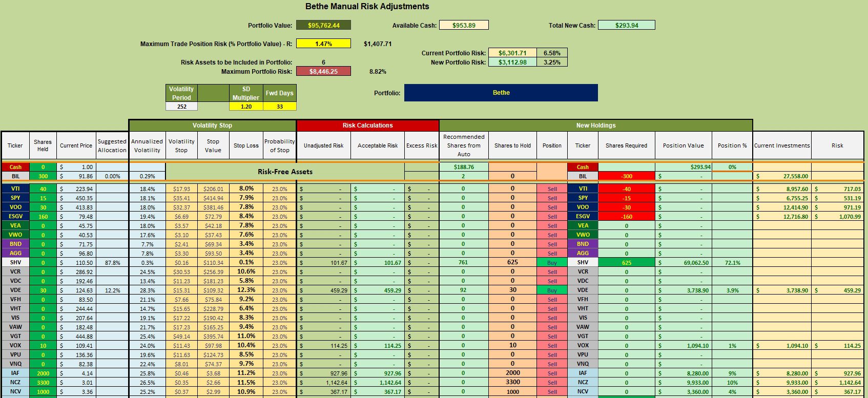Select the Maximum Portfolio Risk $8,446.25 cell
Image resolution: width=868 pixels, height=398 pixels.
pyautogui.click(x=323, y=71)
